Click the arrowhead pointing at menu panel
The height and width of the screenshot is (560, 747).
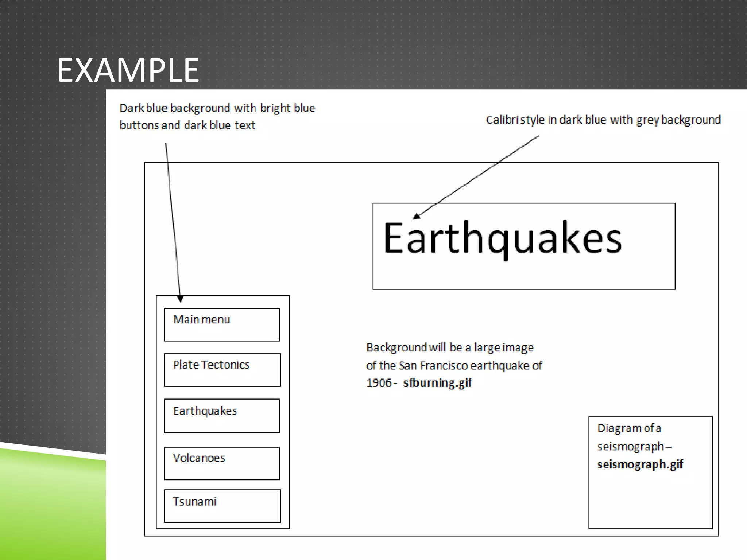click(180, 299)
